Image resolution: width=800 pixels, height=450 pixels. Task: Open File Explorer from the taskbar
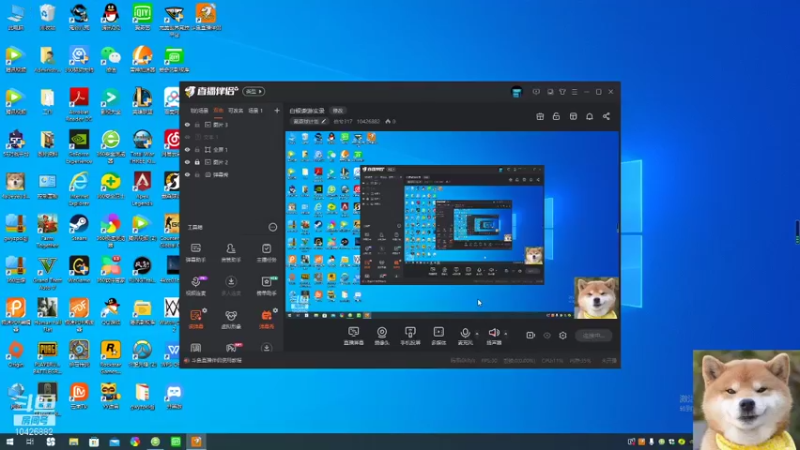point(73,442)
